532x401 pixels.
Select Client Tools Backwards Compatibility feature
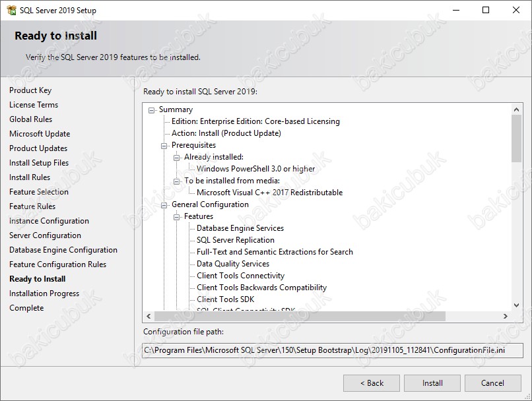click(261, 288)
